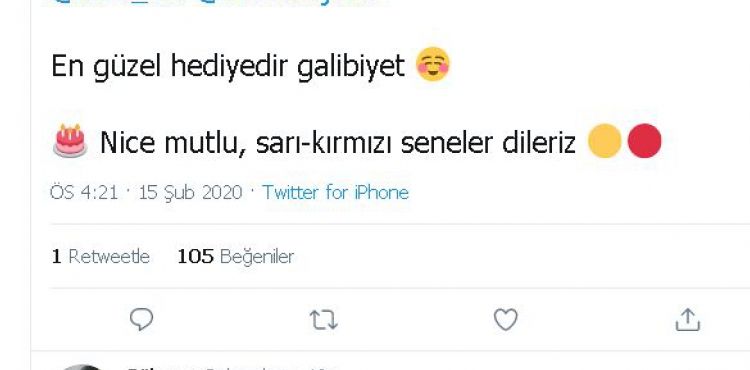Screen dimensions: 750x370
Task: Click the ÖS 4:21 timestamp
Action: coord(84,192)
